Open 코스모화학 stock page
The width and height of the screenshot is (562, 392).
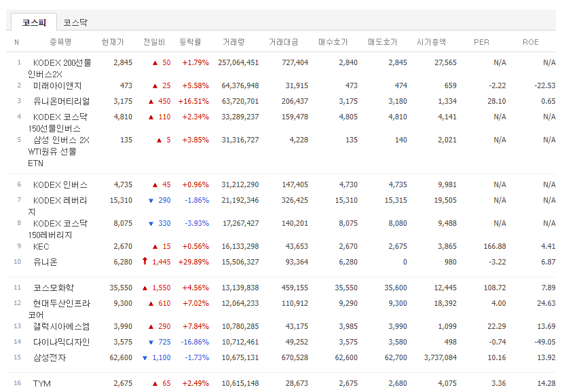[54, 288]
